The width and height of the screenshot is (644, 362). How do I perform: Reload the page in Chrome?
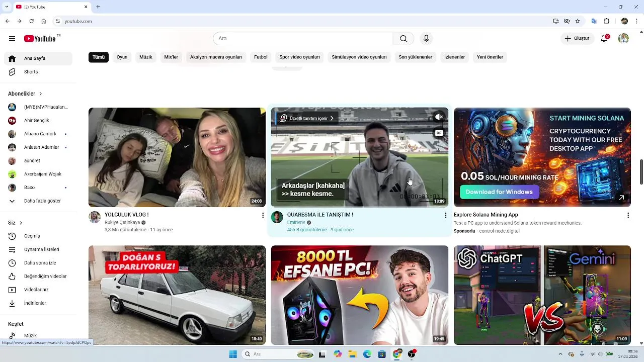pyautogui.click(x=31, y=21)
